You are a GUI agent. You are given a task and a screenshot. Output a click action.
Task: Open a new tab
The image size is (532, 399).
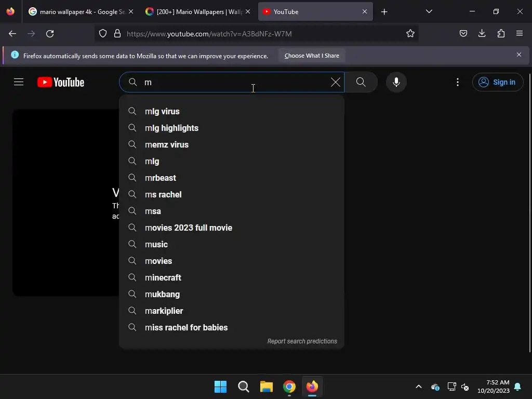point(384,12)
